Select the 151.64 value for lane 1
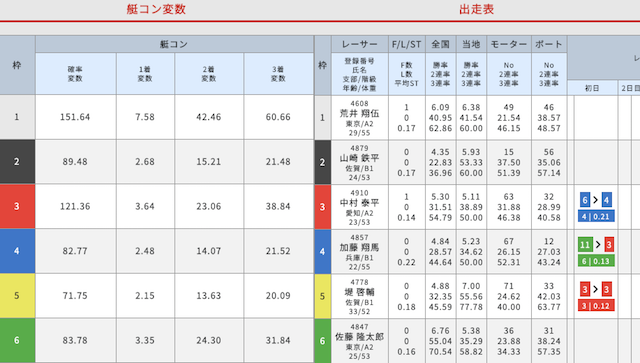 click(x=75, y=117)
